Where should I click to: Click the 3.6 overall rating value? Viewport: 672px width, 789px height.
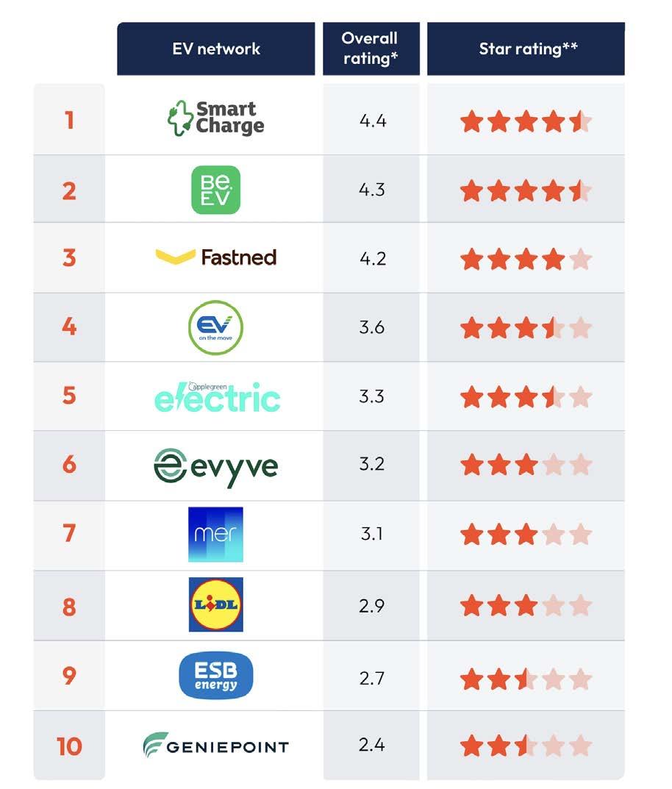[x=372, y=327]
